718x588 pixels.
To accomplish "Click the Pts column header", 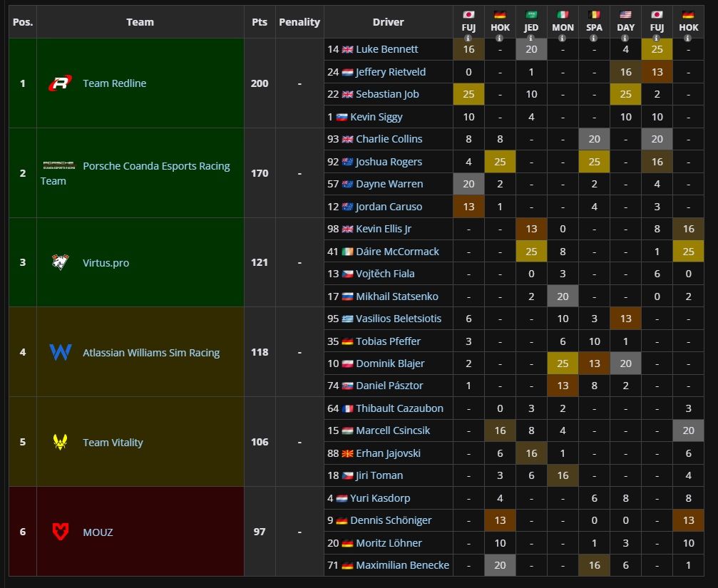I will pos(260,22).
